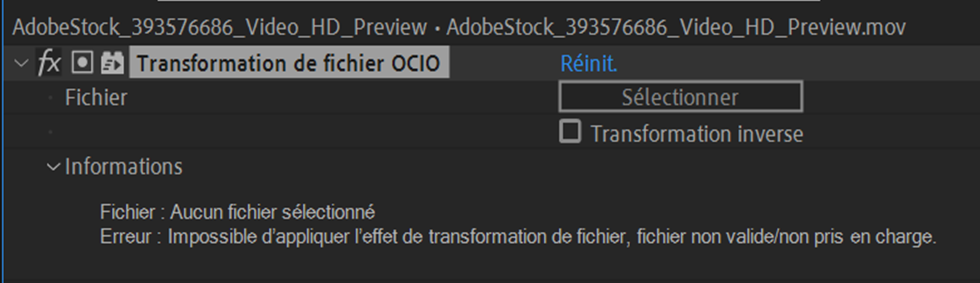Collapse the Transformation de fichier OCIO effect
The image size is (980, 283).
click(x=20, y=62)
